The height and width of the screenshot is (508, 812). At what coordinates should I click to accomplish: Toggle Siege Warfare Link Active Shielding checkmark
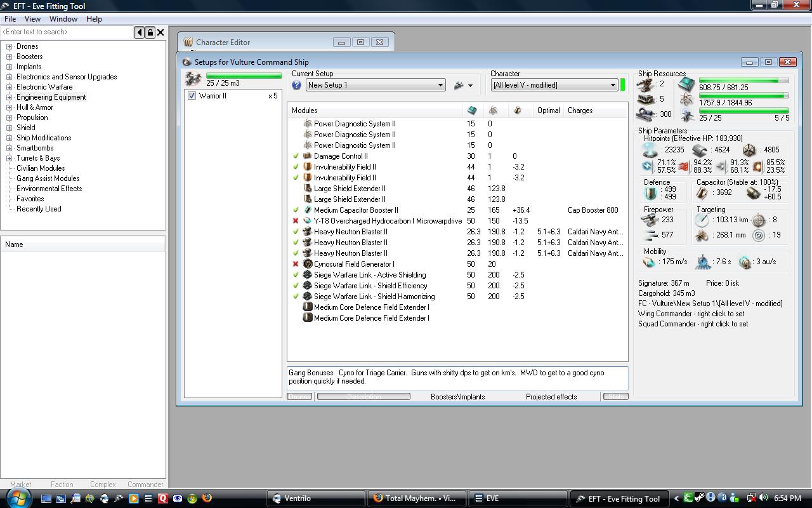[296, 275]
